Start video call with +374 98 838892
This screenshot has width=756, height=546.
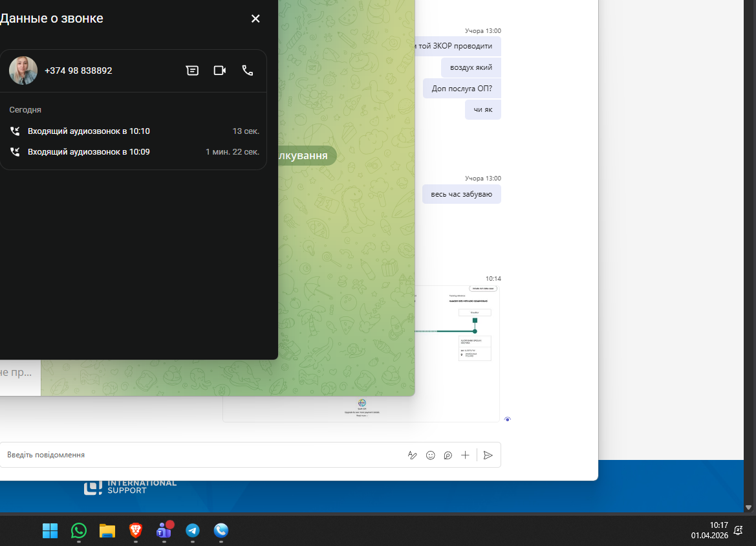pyautogui.click(x=220, y=71)
